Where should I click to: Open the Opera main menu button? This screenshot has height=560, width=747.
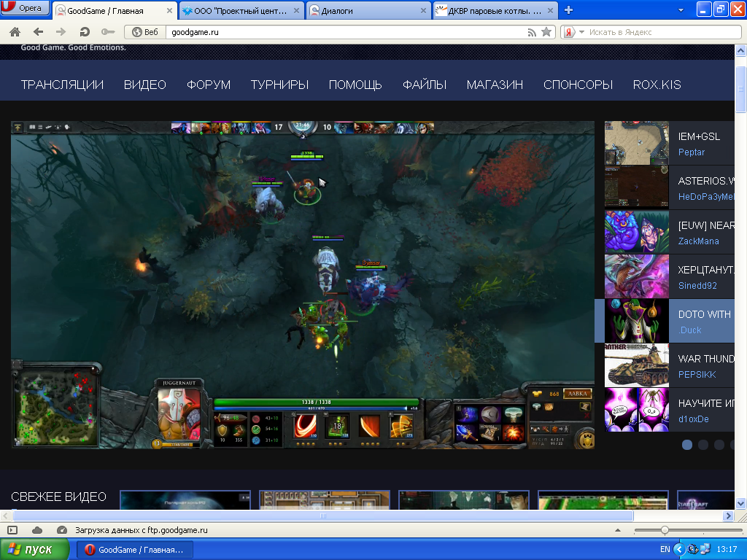[x=25, y=8]
